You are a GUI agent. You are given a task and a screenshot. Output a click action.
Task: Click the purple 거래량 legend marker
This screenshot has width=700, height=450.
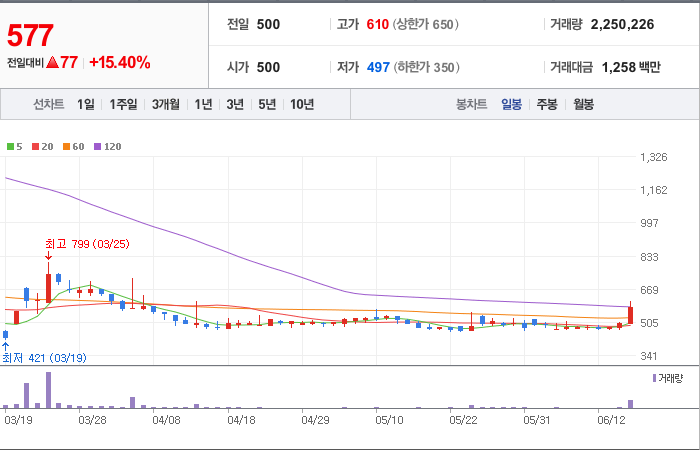point(654,378)
